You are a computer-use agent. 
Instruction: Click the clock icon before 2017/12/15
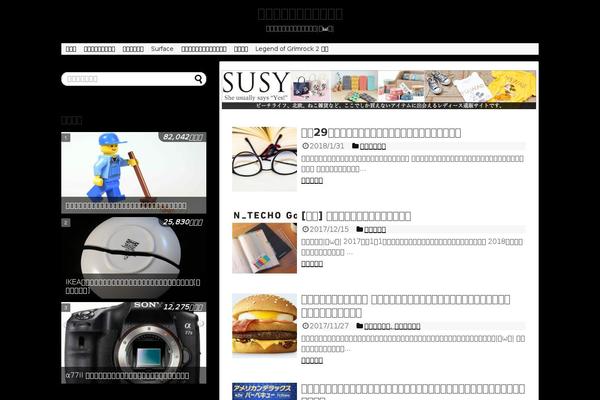pyautogui.click(x=305, y=230)
